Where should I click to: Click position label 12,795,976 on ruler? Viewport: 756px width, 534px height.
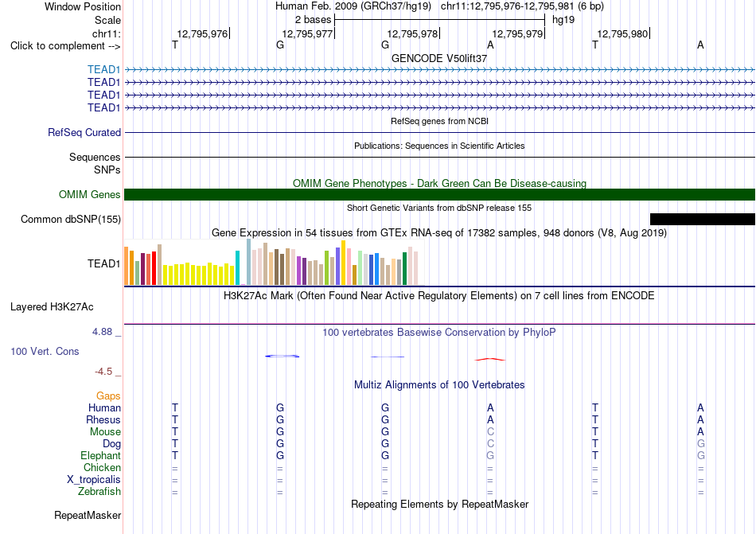pos(202,33)
